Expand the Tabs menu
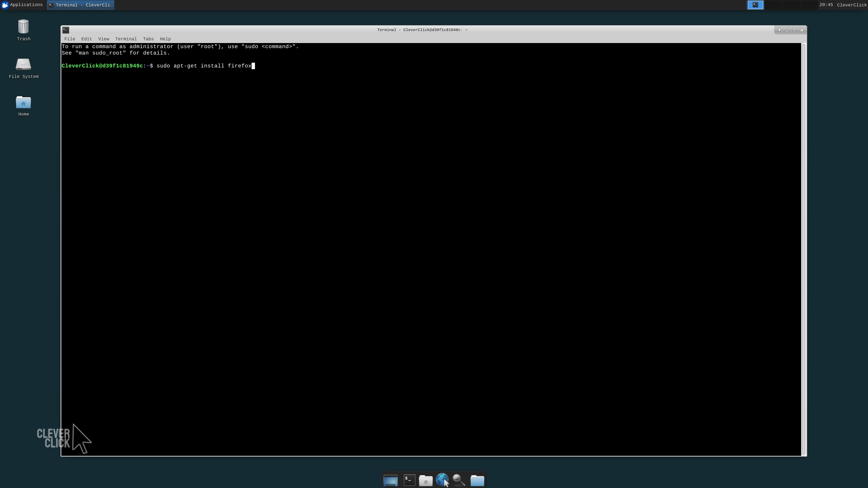The height and width of the screenshot is (488, 868). [148, 39]
